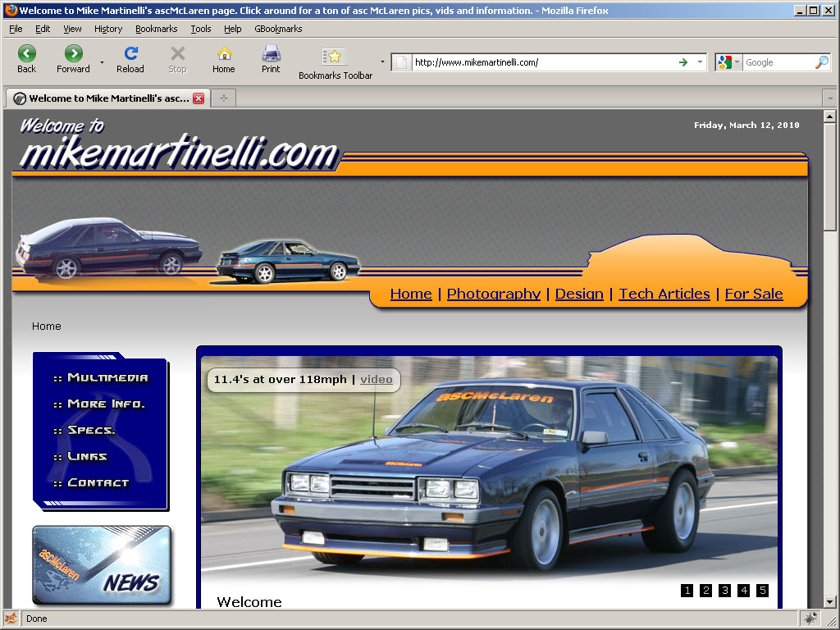Open the Photography link

pyautogui.click(x=493, y=294)
